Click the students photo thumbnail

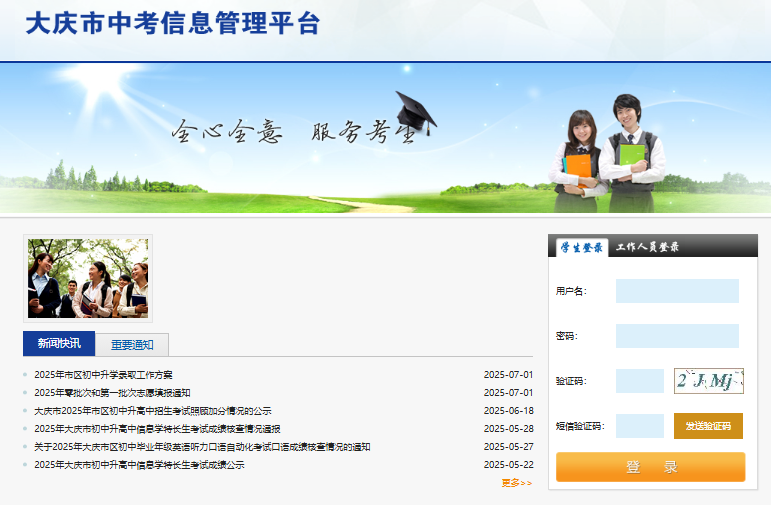[88, 278]
